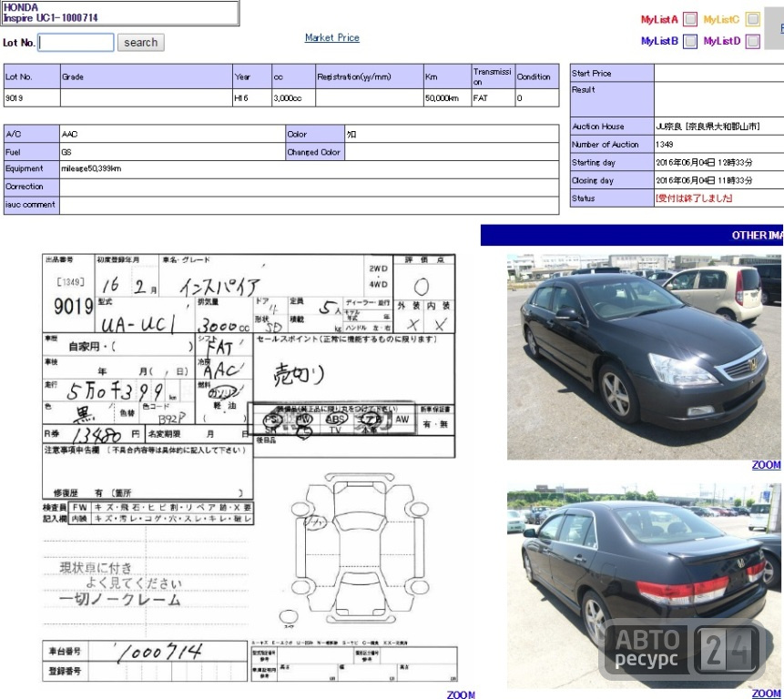Tick the MyListB checkbox
The width and height of the screenshot is (784, 699).
coord(690,41)
